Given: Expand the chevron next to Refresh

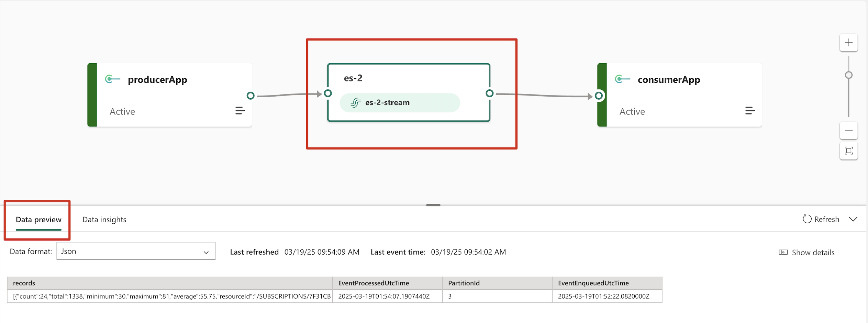Looking at the screenshot, I should (853, 219).
